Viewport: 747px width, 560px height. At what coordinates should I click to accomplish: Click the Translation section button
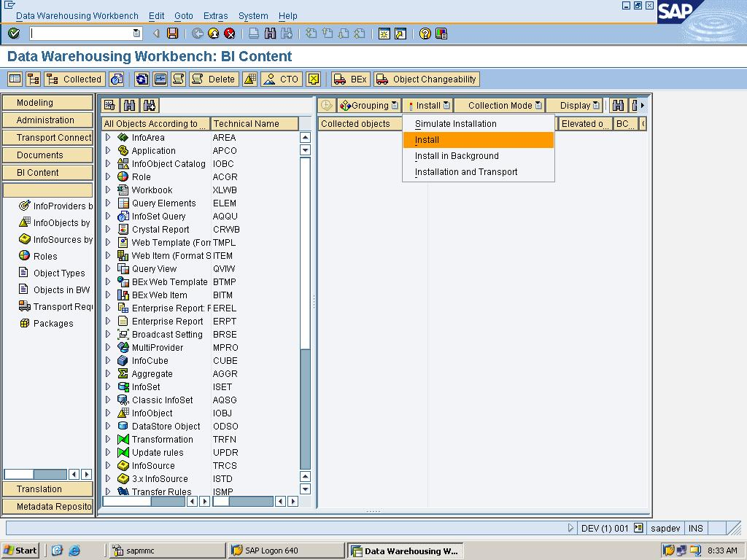[x=47, y=489]
